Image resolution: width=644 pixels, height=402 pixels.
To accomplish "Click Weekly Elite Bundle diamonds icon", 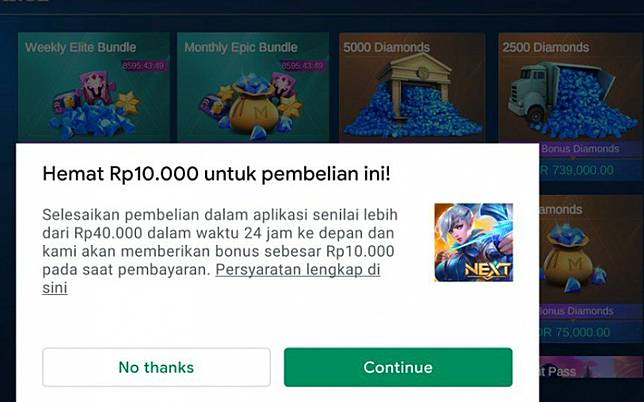I will click(94, 106).
